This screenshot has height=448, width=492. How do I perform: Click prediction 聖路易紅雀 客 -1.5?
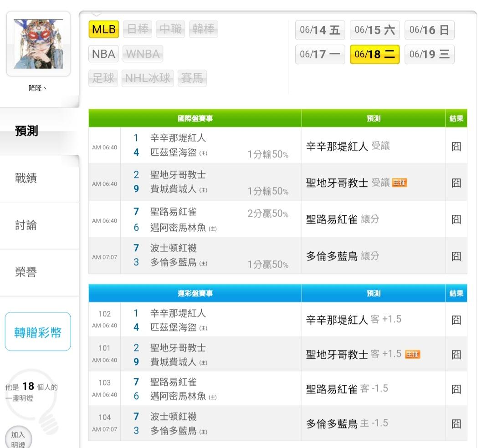(x=347, y=389)
